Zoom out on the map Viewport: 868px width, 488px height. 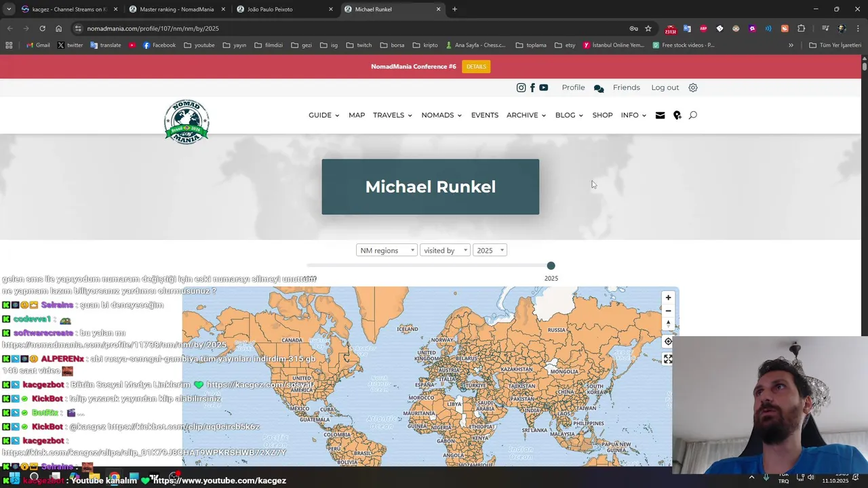[x=668, y=310]
